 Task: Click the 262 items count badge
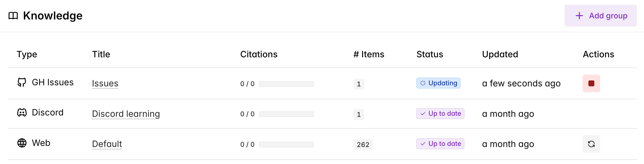pos(363,145)
